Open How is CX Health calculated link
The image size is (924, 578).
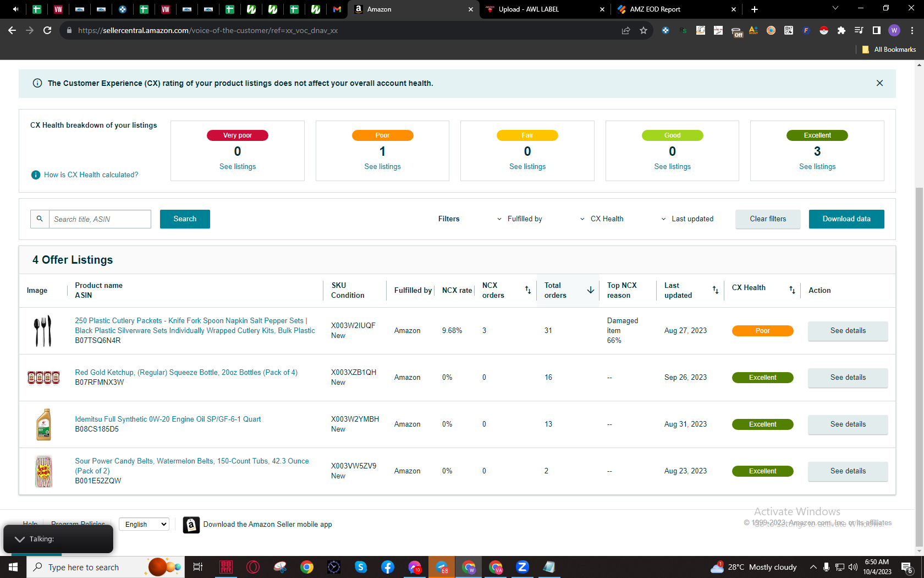point(91,175)
